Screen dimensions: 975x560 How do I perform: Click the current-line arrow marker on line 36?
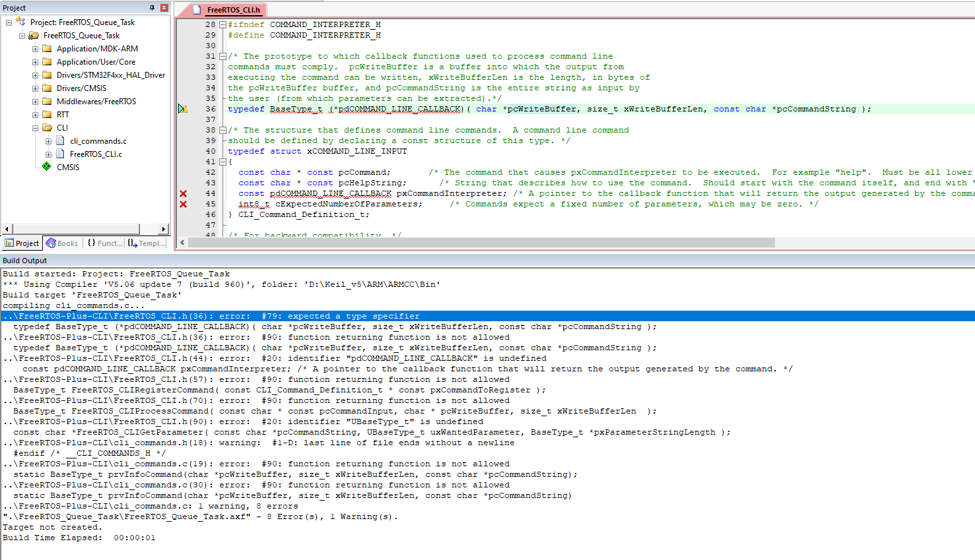(x=183, y=109)
